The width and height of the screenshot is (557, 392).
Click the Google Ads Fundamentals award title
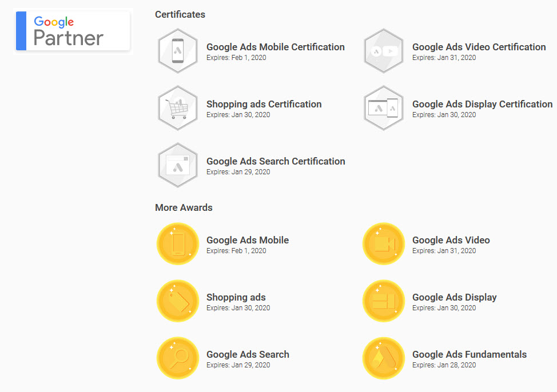(469, 354)
